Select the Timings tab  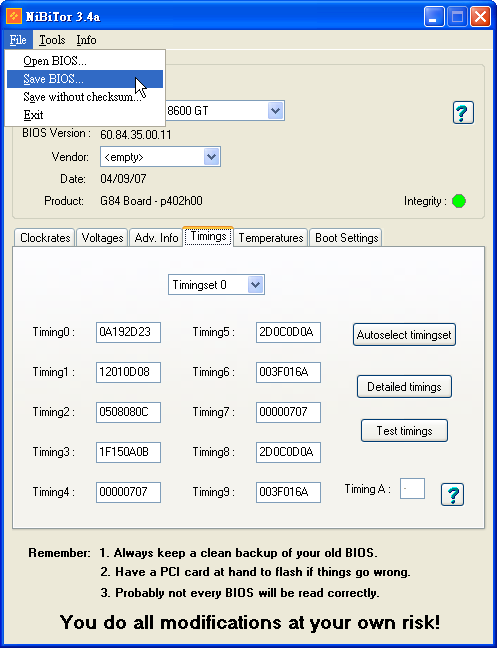pos(208,236)
